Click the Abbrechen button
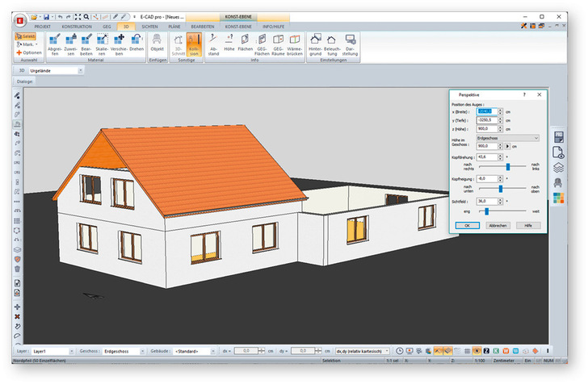This screenshot has height=384, width=588. tap(498, 225)
